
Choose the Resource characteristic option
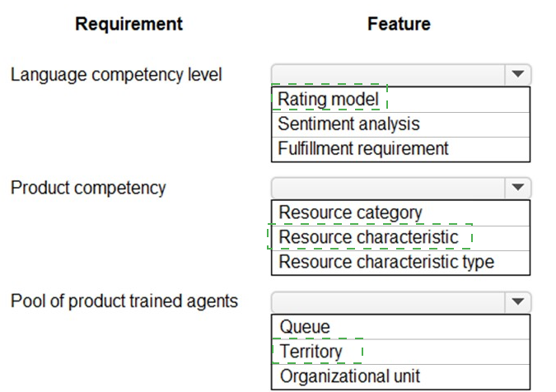click(x=400, y=238)
